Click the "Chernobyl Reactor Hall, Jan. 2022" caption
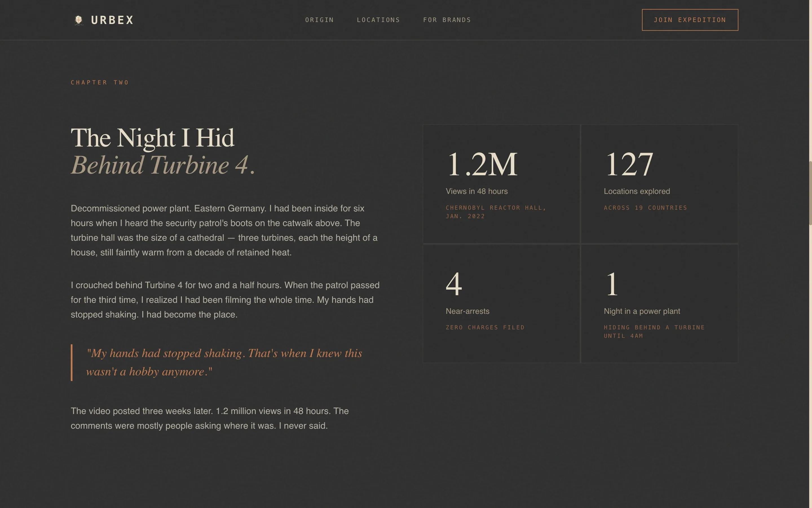Image resolution: width=812 pixels, height=508 pixels. point(496,212)
